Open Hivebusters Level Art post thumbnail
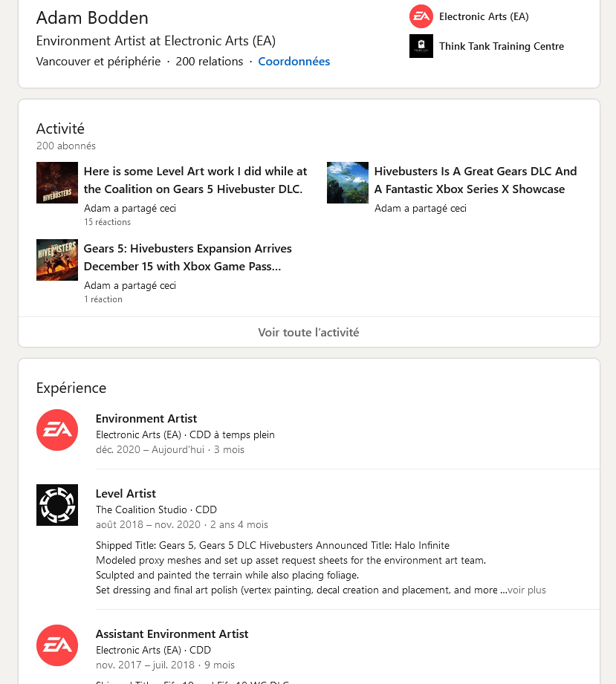The height and width of the screenshot is (684, 616). pyautogui.click(x=57, y=183)
